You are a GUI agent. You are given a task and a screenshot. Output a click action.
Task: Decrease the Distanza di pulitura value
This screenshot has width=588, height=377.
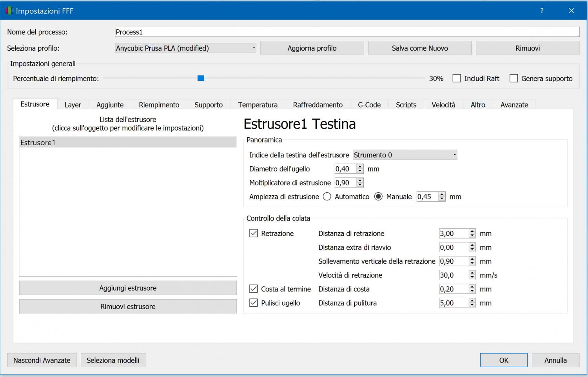pos(472,306)
